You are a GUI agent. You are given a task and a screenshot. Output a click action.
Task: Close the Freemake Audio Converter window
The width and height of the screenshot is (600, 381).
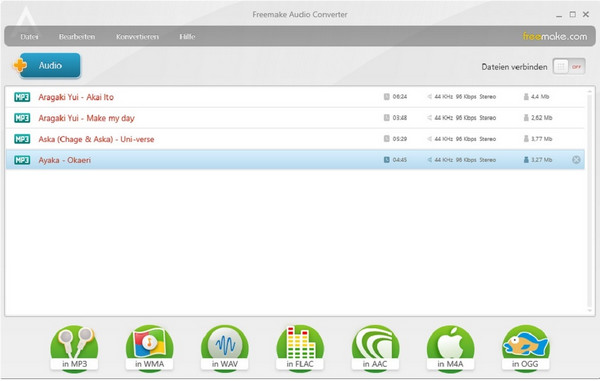tap(586, 15)
